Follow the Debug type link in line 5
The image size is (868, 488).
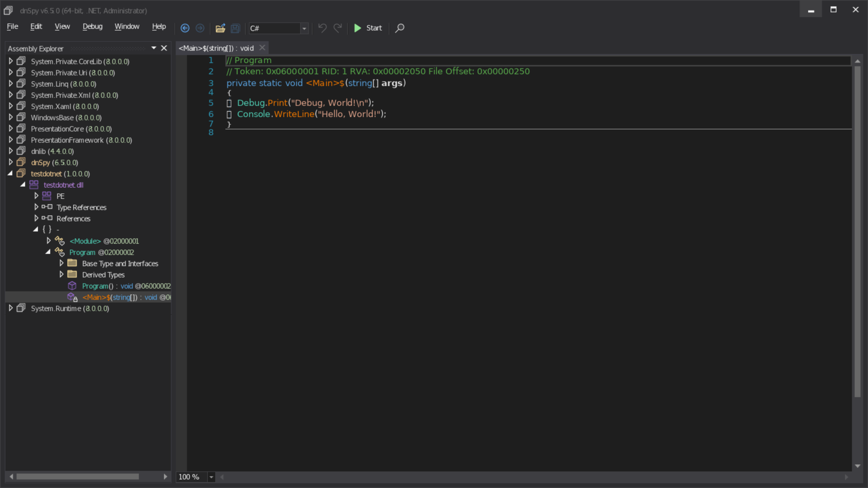tap(251, 103)
